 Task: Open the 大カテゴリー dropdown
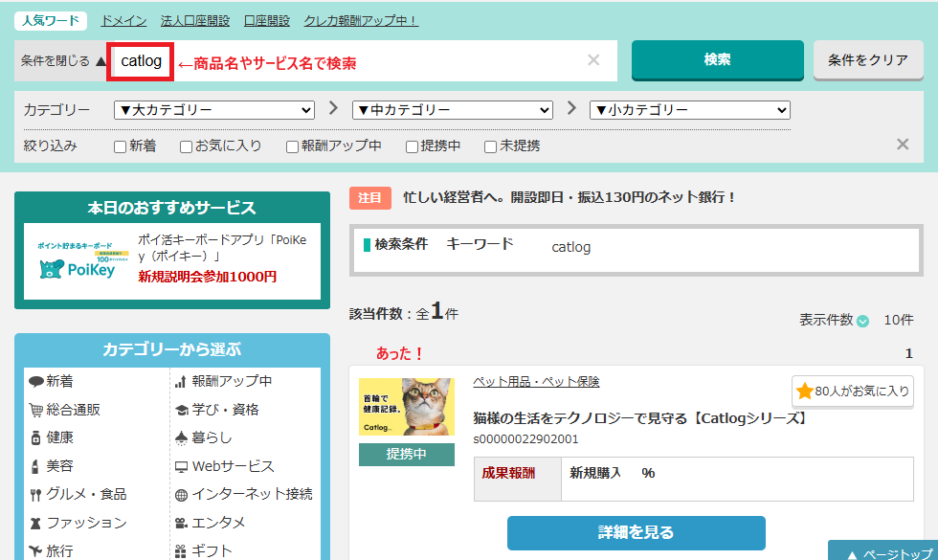tap(214, 110)
